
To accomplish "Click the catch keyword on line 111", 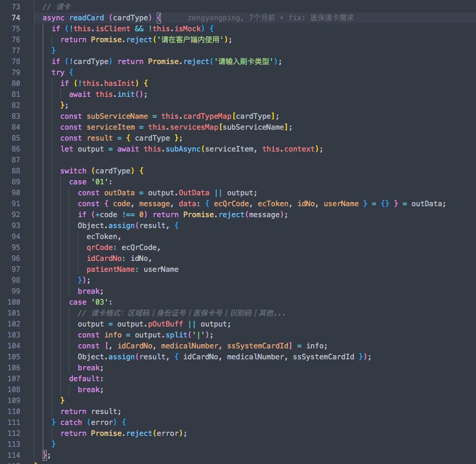I will coord(71,422).
